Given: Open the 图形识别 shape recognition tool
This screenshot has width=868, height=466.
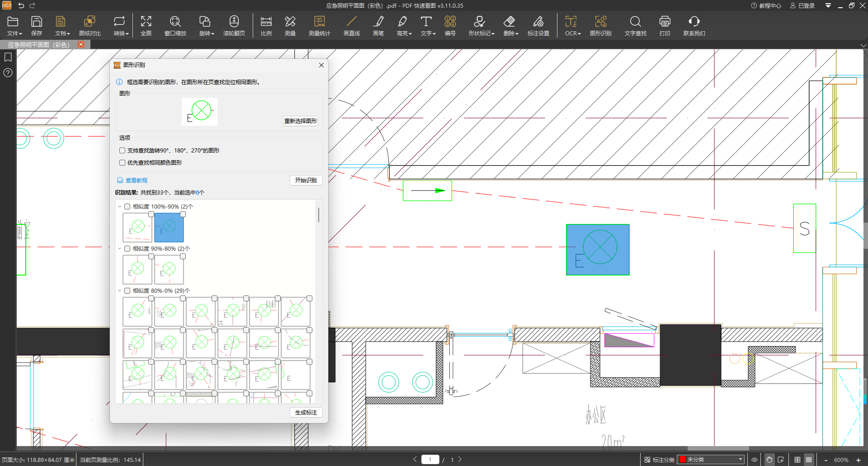Looking at the screenshot, I should (x=600, y=26).
